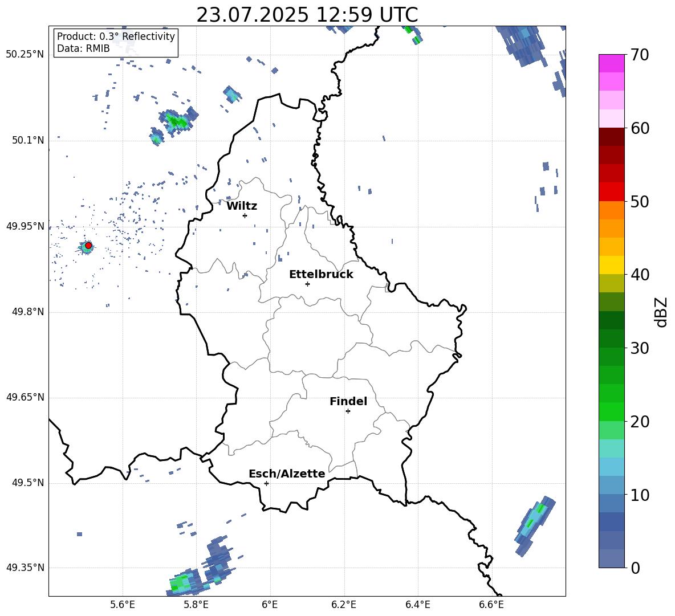Image resolution: width=675 pixels, height=616 pixels.
Task: Click the orange colorbar swatch below 50
Action: [612, 210]
